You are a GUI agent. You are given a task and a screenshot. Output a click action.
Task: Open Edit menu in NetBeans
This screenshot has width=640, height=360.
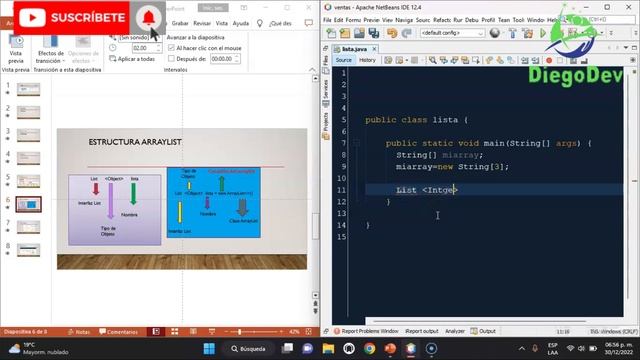(338, 20)
